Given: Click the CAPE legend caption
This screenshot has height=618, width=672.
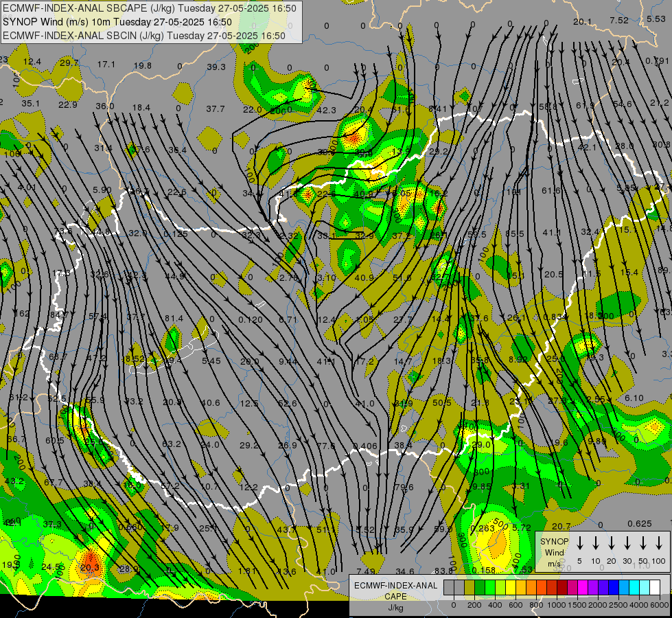Looking at the screenshot, I should [395, 597].
